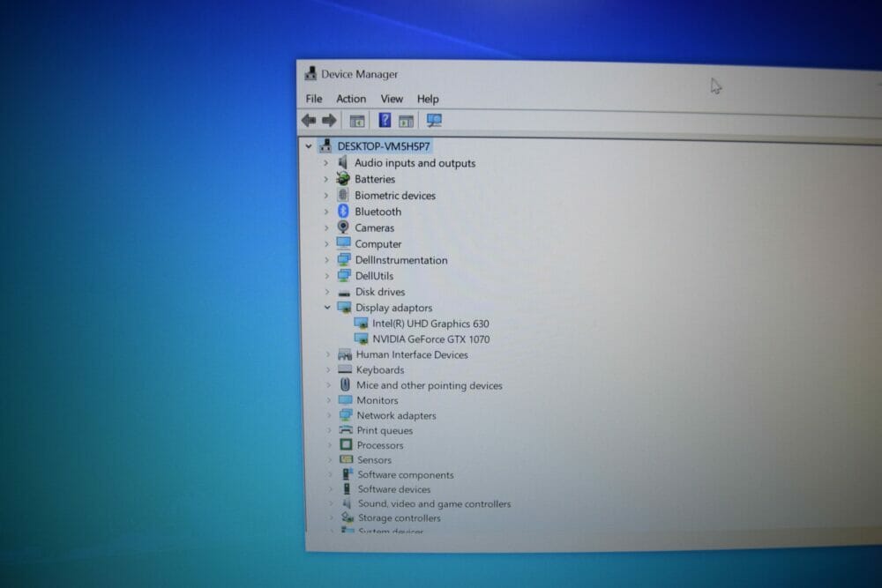The image size is (882, 588).
Task: Expand the Network adapters category
Action: pyautogui.click(x=329, y=415)
